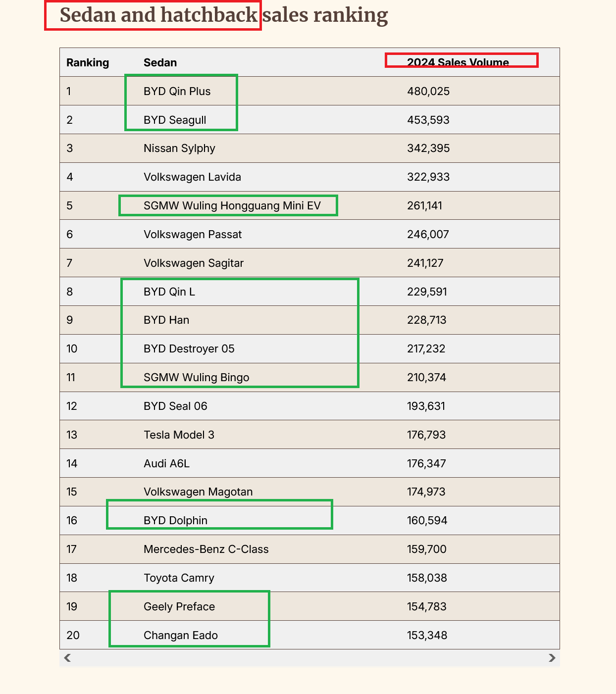This screenshot has height=694, width=616.
Task: Click ranking number 13 beside Tesla Model 3
Action: 72,435
